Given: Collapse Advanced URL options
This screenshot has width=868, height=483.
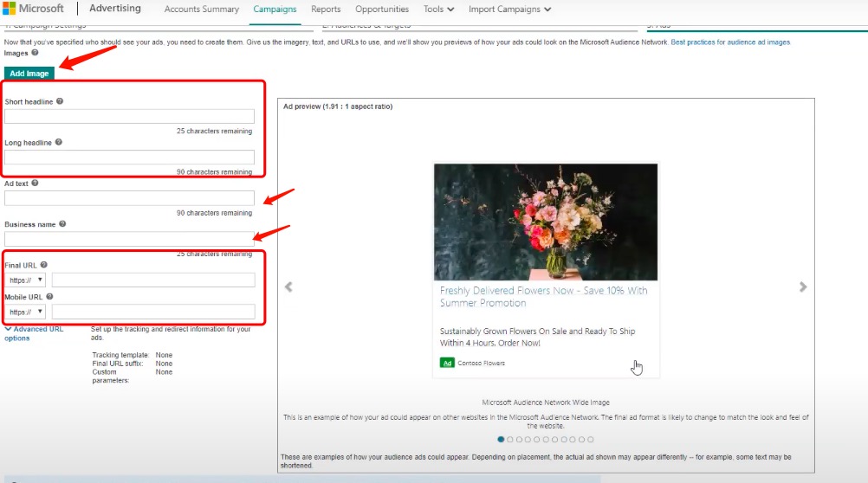Looking at the screenshot, I should click(x=33, y=333).
